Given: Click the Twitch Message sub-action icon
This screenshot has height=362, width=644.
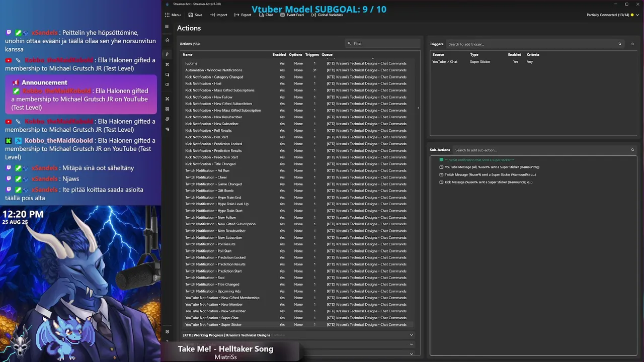Looking at the screenshot, I should [441, 174].
